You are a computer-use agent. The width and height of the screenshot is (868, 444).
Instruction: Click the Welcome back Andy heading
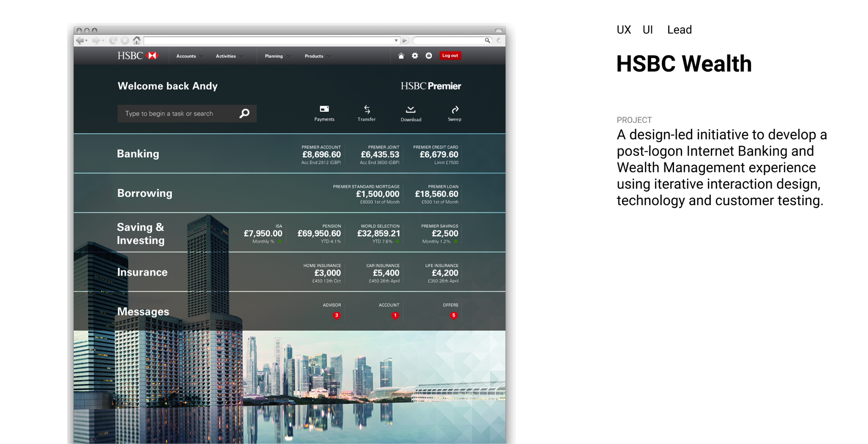coord(168,86)
